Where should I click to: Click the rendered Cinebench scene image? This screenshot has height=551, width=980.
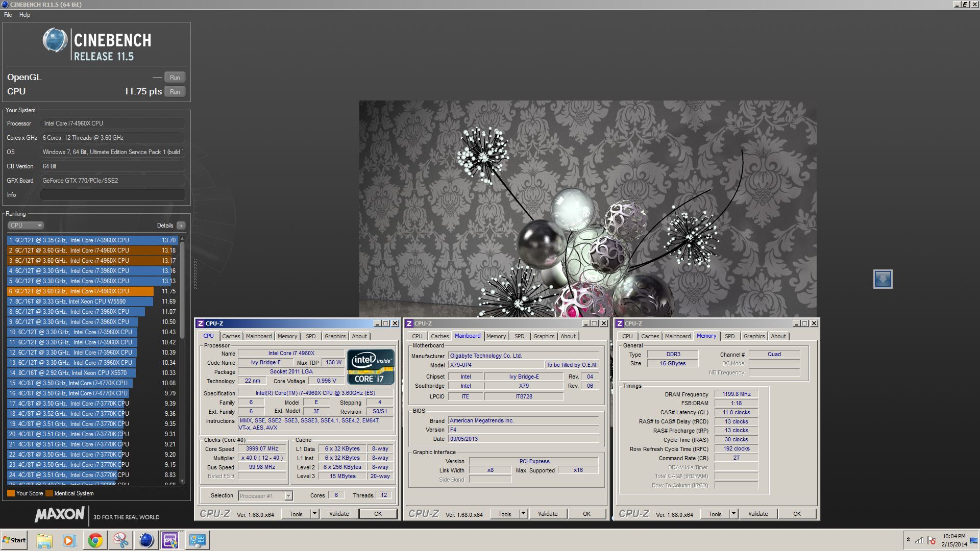tap(587, 209)
